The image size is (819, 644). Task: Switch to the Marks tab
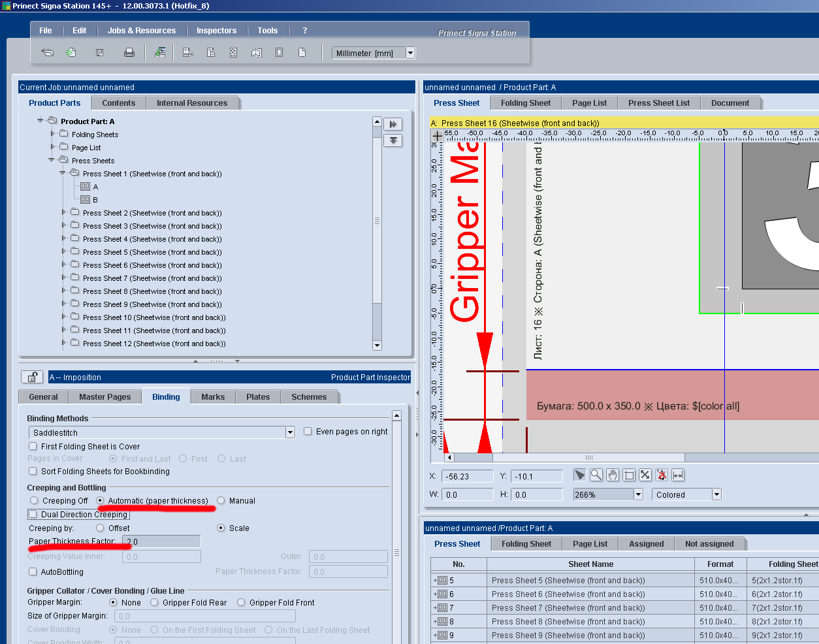coord(213,397)
